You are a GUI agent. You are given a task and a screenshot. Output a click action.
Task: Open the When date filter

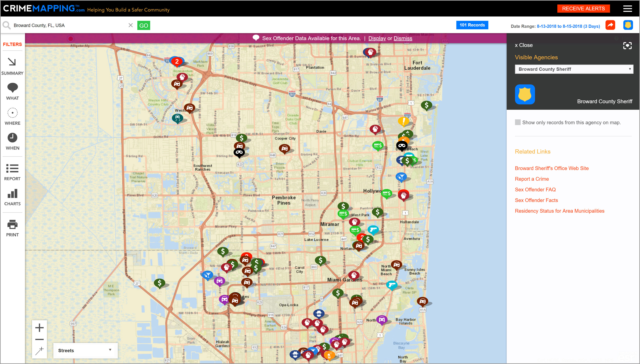12,141
